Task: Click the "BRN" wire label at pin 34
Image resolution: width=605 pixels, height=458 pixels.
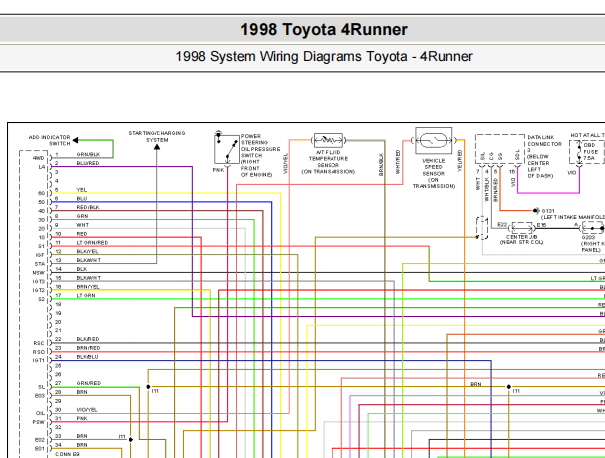Action: (x=82, y=445)
